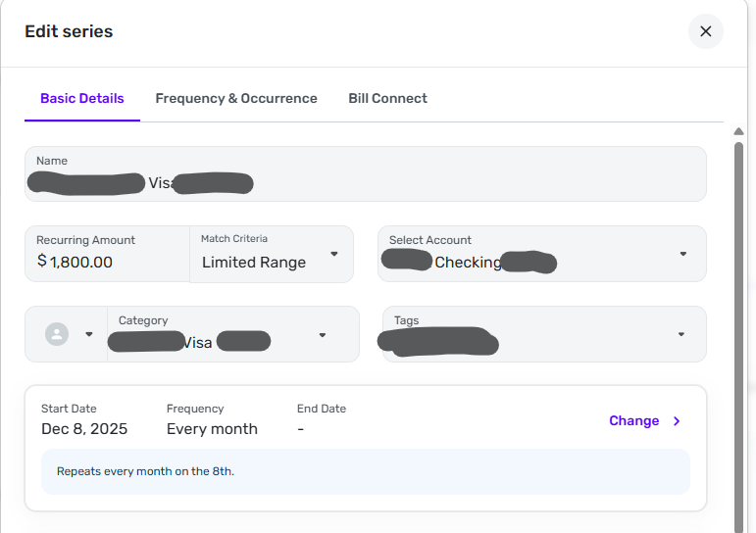The width and height of the screenshot is (756, 533).
Task: Click the repeats-every-month info banner
Action: (x=365, y=471)
